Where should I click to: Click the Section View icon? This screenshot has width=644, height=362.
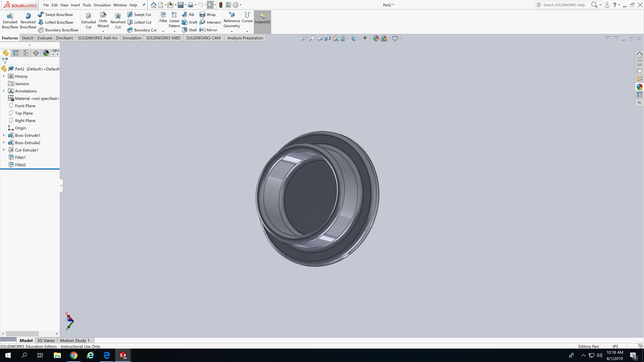[328, 39]
